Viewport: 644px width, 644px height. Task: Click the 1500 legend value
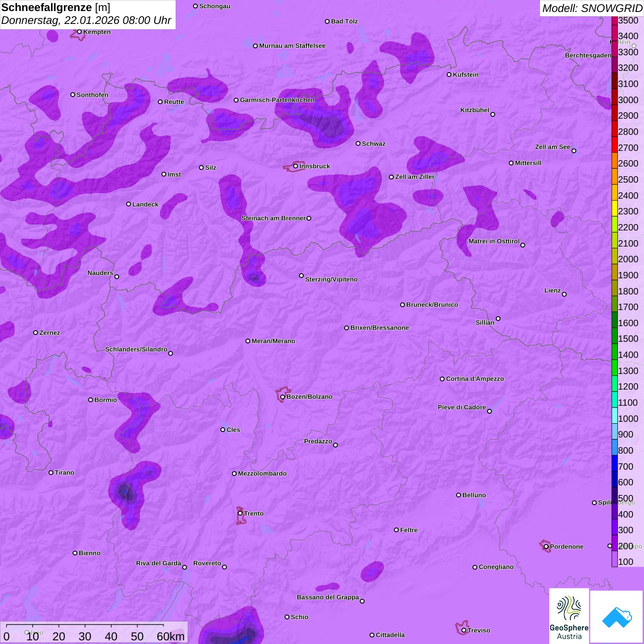pyautogui.click(x=628, y=339)
